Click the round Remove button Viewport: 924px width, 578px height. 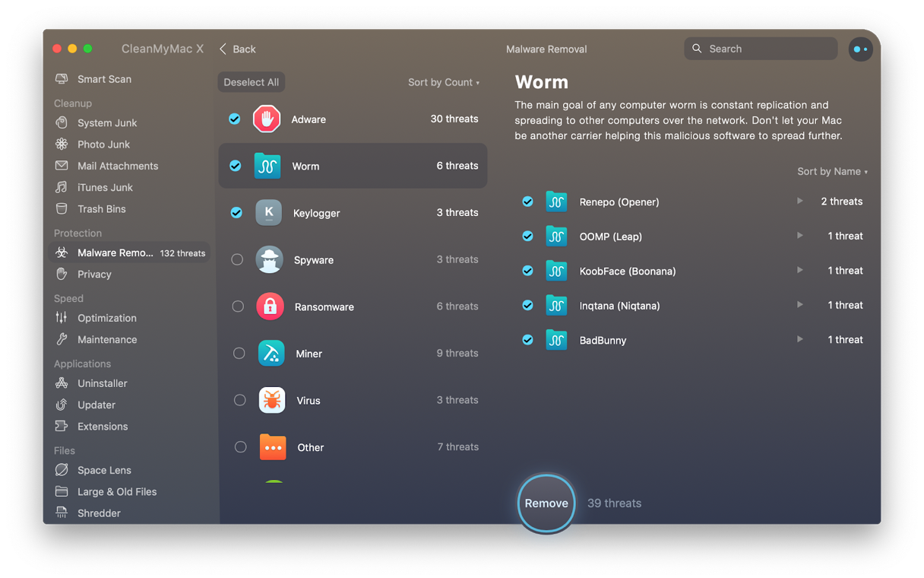[x=546, y=503]
